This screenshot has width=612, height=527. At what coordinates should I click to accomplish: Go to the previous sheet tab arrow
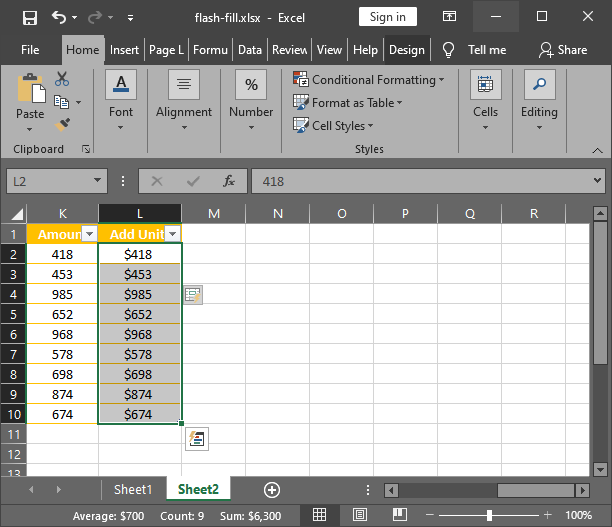click(31, 490)
